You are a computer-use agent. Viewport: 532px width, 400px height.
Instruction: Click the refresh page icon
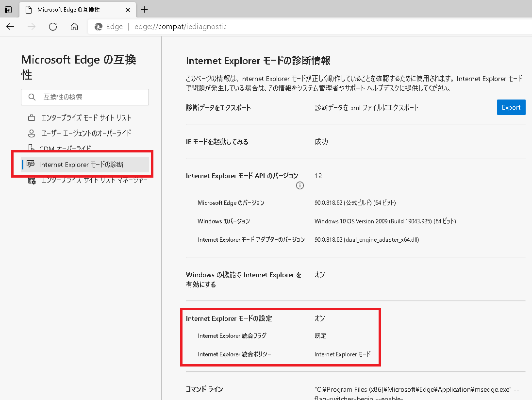[53, 27]
